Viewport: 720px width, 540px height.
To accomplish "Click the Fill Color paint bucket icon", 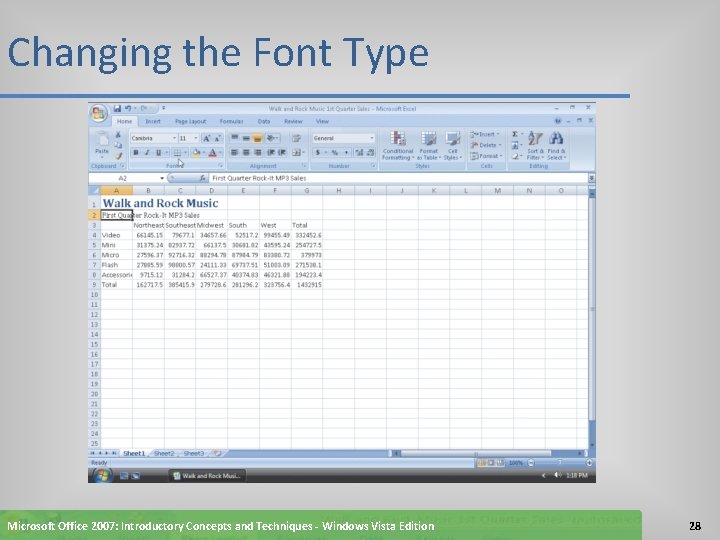I will [197, 152].
